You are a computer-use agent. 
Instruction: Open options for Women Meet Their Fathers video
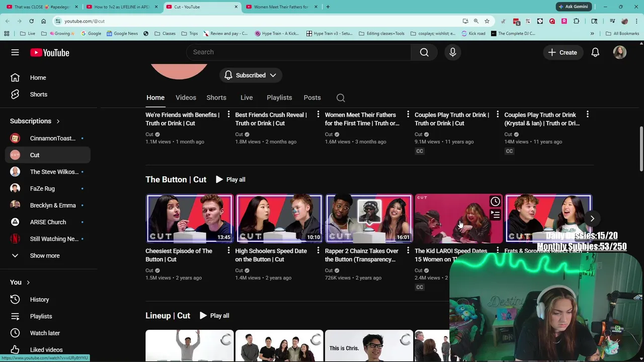408,115
